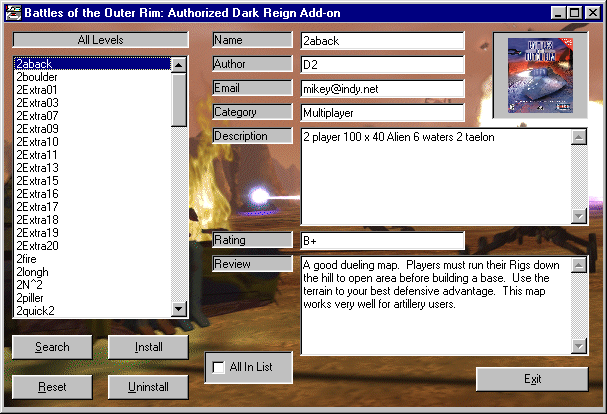Click the Install button
Screen dimensions: 607x414
pos(148,347)
